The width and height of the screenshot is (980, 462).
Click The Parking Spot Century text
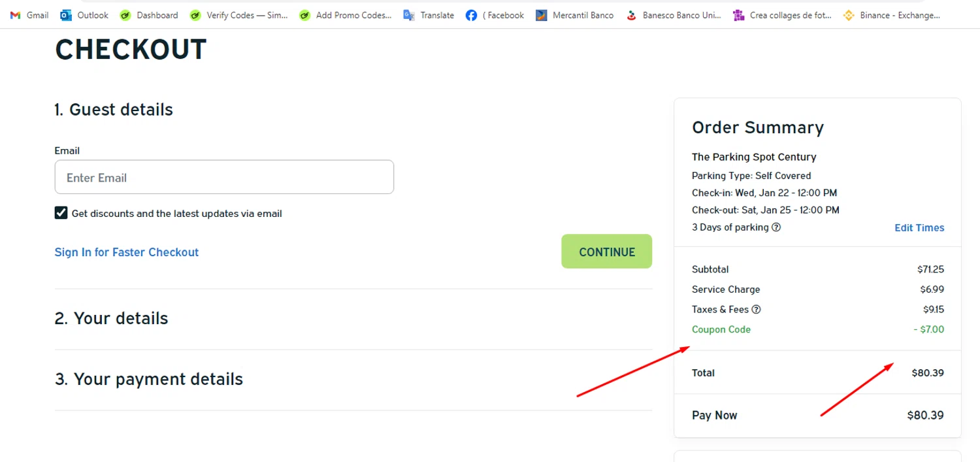(754, 157)
